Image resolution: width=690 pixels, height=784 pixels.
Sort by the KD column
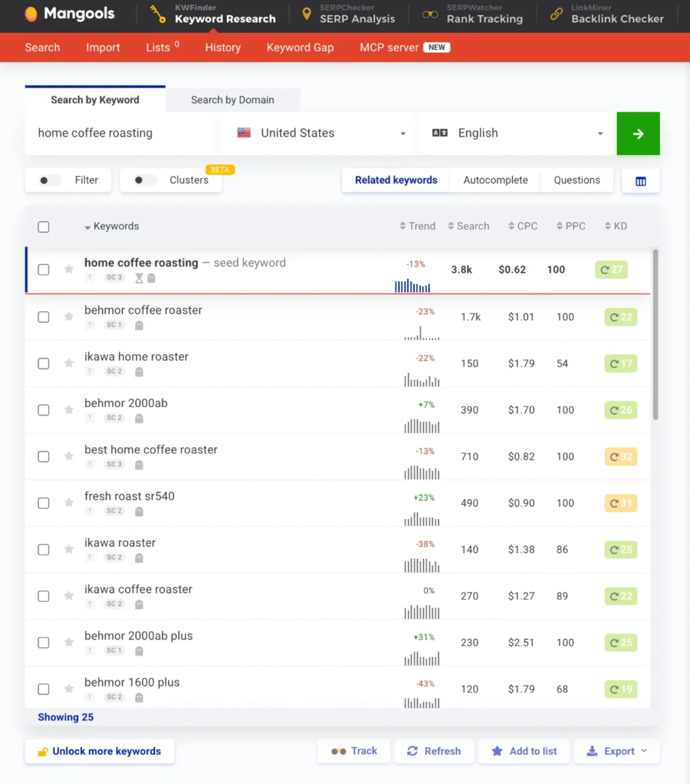616,226
